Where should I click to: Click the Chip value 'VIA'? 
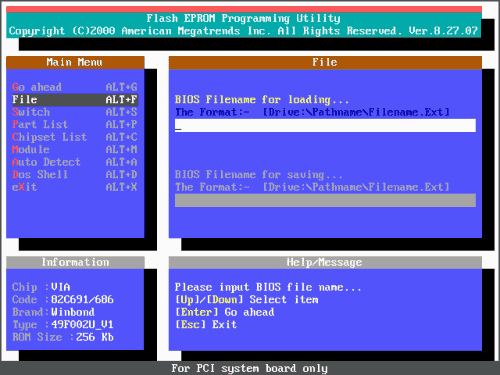click(x=61, y=287)
